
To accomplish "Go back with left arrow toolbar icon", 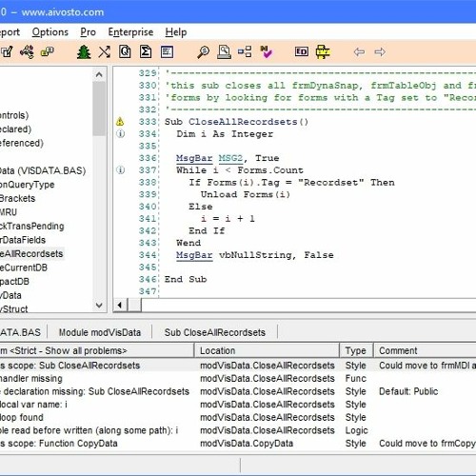I will click(359, 51).
